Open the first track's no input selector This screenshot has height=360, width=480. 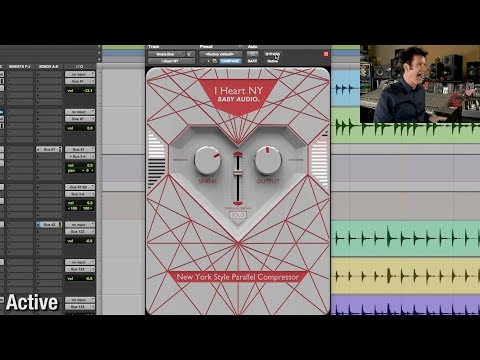point(80,74)
